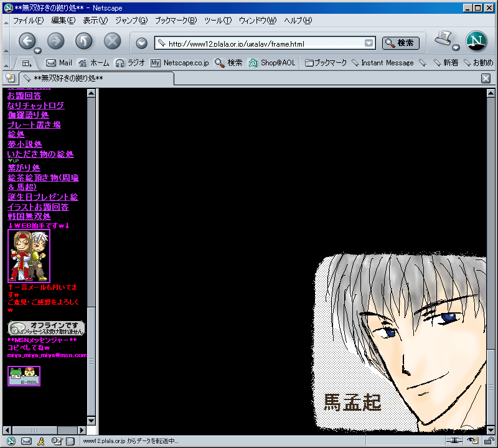Screen dimensions: 498x448
Task: Open the プレート置き場 link
Action: click(34, 125)
